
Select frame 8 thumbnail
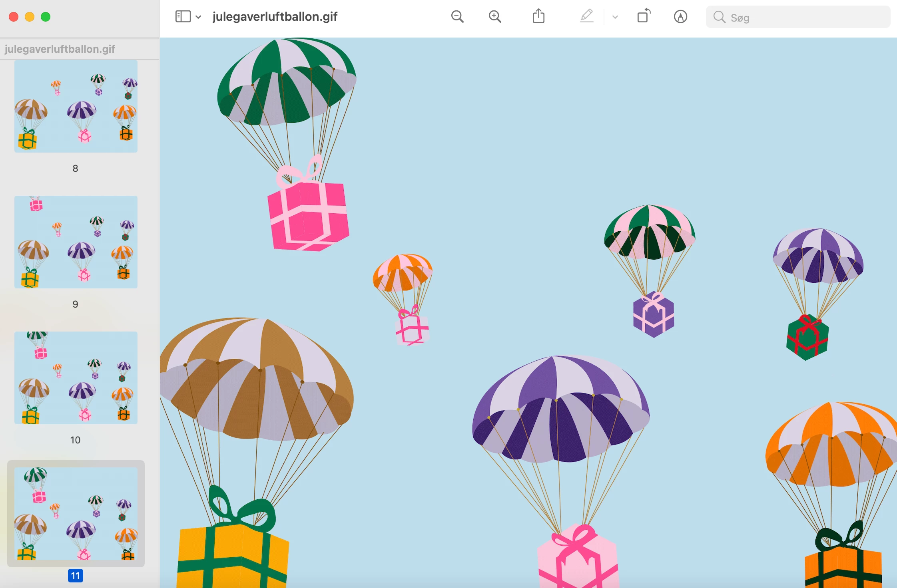76,106
